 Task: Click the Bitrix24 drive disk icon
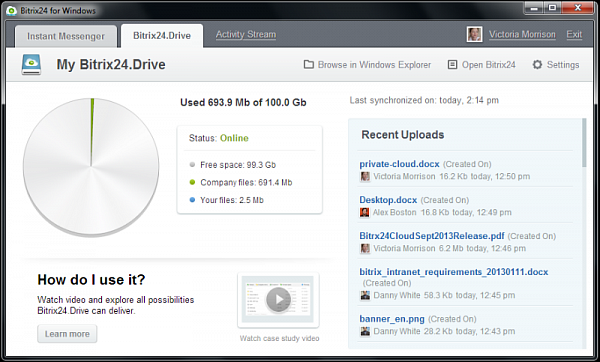point(31,64)
